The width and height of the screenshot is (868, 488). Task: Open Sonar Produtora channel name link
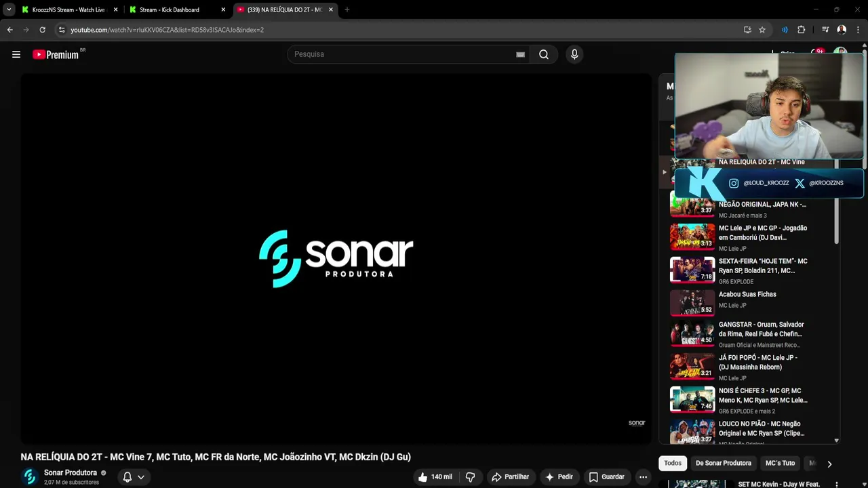point(71,472)
